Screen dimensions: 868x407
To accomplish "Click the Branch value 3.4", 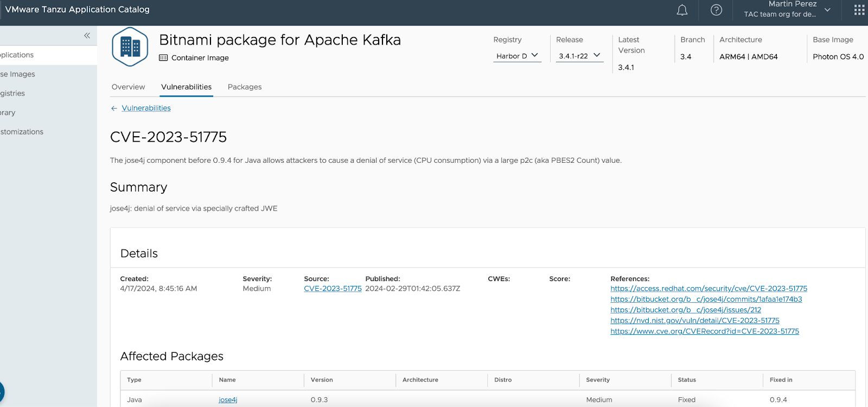I will tap(686, 56).
